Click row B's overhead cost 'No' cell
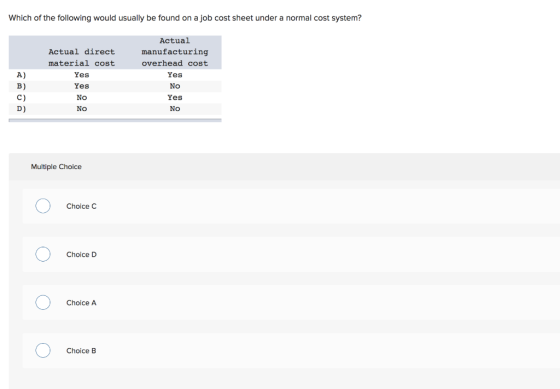This screenshot has width=560, height=389. tap(175, 86)
